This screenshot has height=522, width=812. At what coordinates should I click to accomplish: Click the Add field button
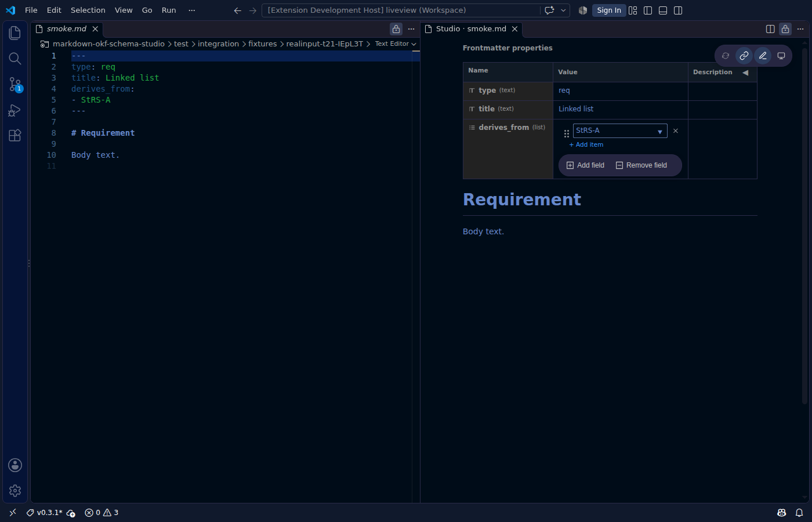coord(585,165)
